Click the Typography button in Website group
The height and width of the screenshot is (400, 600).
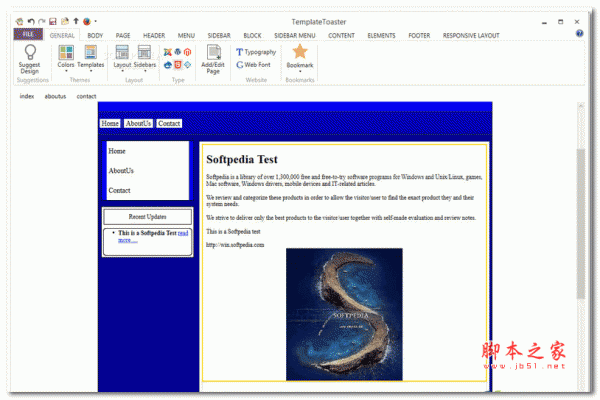coord(256,51)
